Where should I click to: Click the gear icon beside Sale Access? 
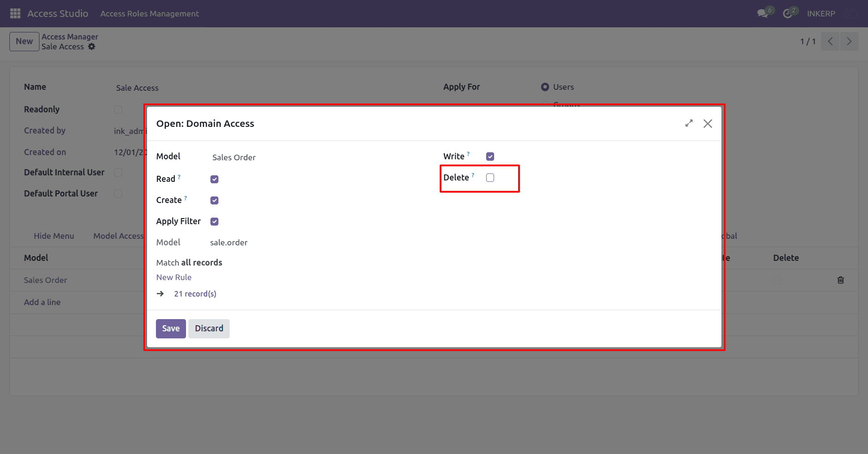click(x=92, y=47)
